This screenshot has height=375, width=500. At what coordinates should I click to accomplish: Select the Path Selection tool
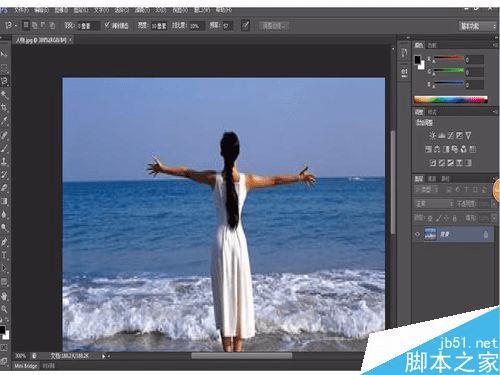click(x=4, y=268)
